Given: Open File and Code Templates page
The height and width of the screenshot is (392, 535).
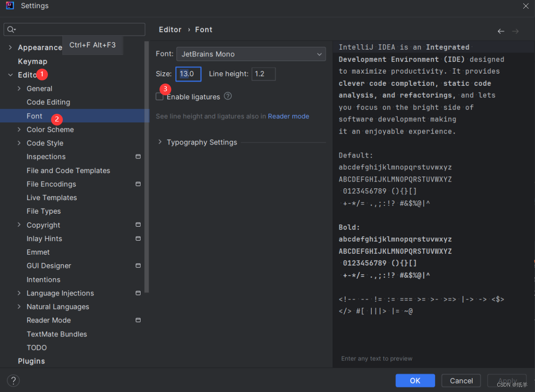Looking at the screenshot, I should (68, 170).
